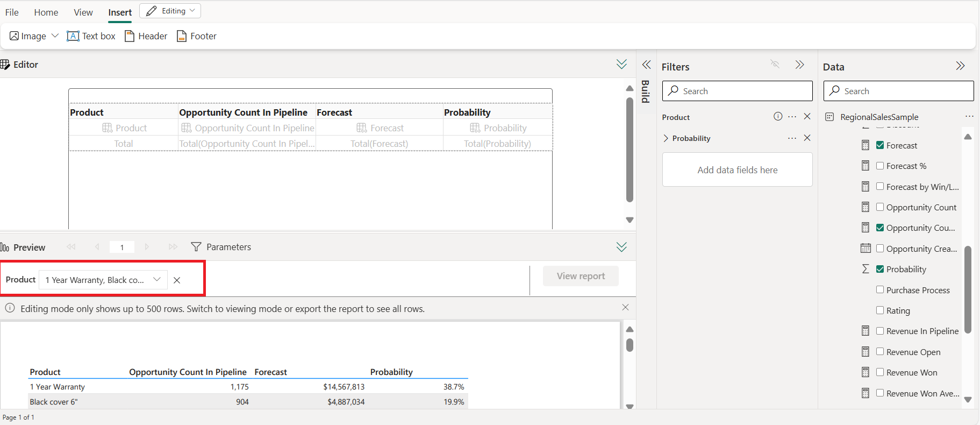Switch to the Home tab
The image size is (980, 425).
[46, 12]
